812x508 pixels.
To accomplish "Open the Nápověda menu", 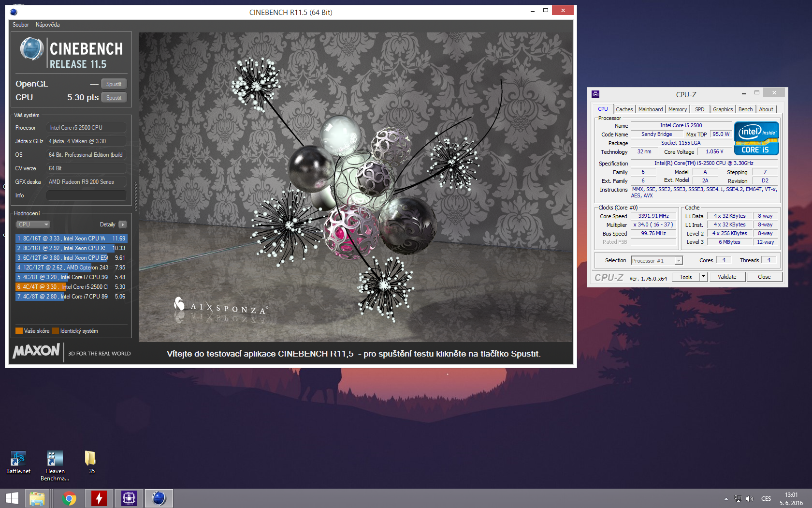I will click(47, 25).
